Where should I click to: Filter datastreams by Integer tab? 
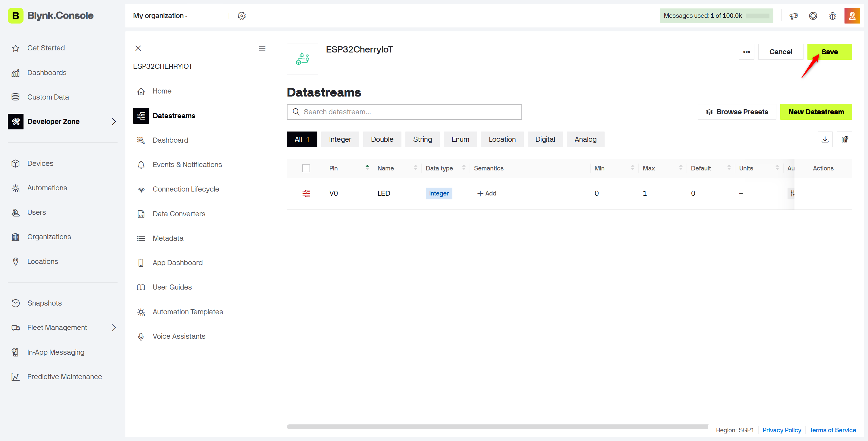click(340, 139)
